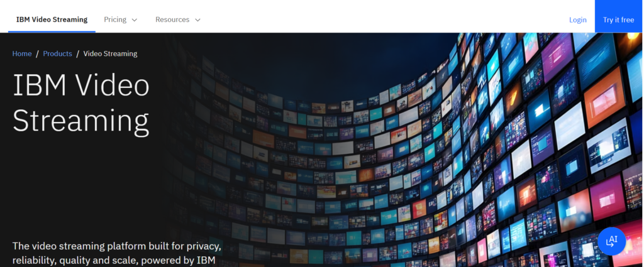Click the Login link
This screenshot has height=267, width=644.
(577, 19)
